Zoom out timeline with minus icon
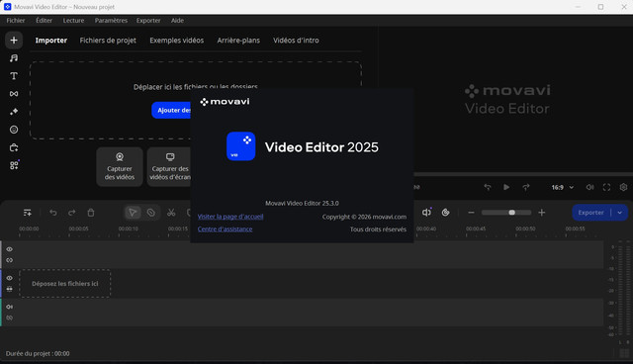This screenshot has height=364, width=633. [471, 213]
